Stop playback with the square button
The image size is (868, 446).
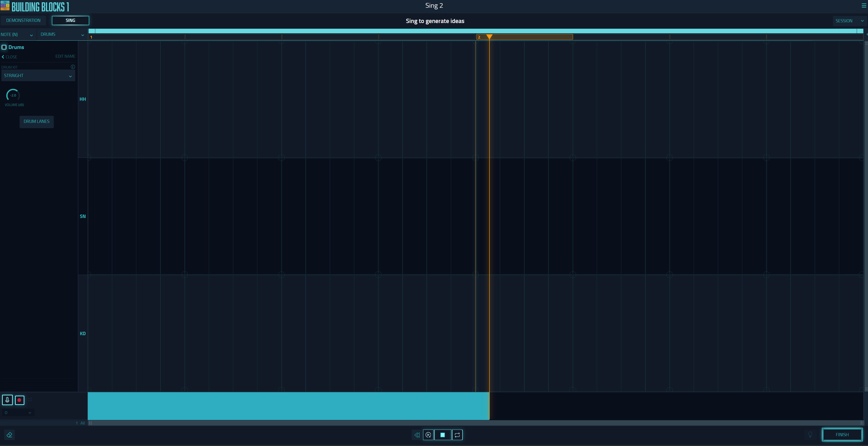click(443, 435)
